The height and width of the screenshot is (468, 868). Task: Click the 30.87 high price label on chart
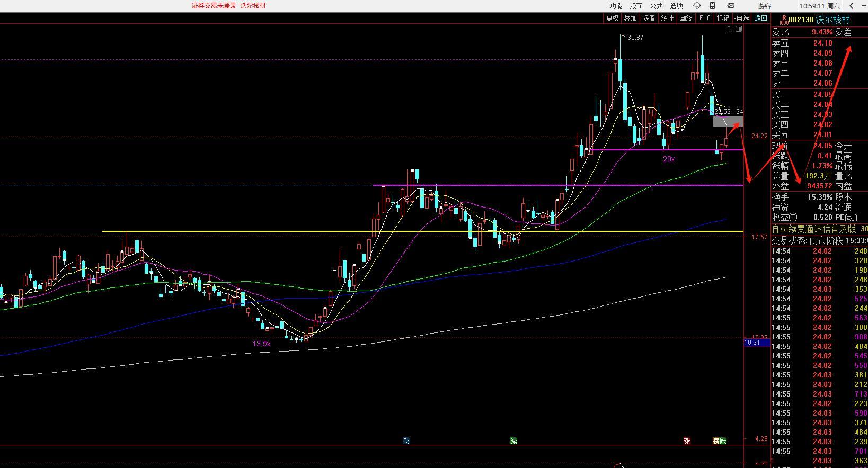(635, 38)
